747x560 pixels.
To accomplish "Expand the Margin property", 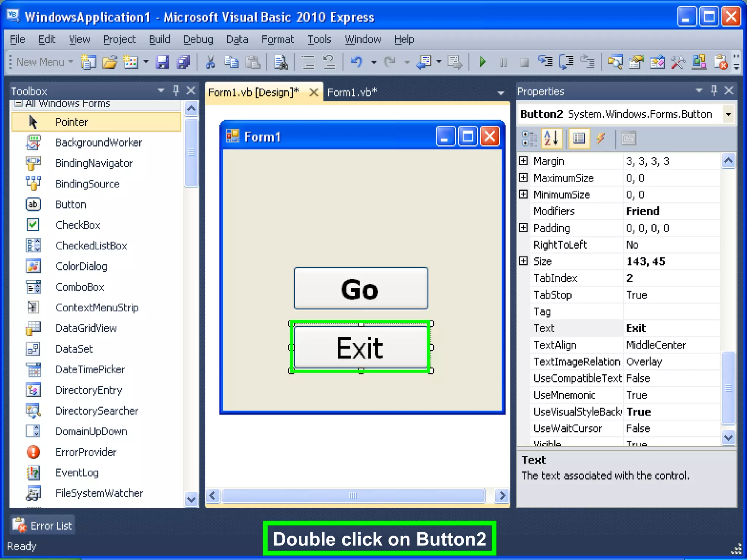I will pos(523,161).
